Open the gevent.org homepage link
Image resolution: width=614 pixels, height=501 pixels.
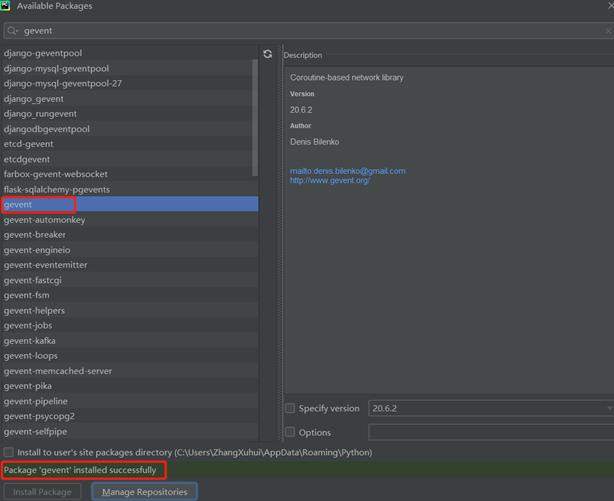point(329,180)
